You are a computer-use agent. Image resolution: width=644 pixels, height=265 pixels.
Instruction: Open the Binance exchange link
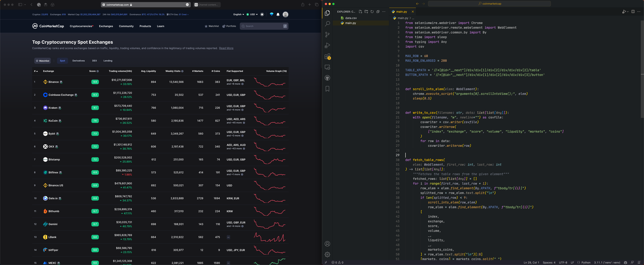tap(54, 82)
